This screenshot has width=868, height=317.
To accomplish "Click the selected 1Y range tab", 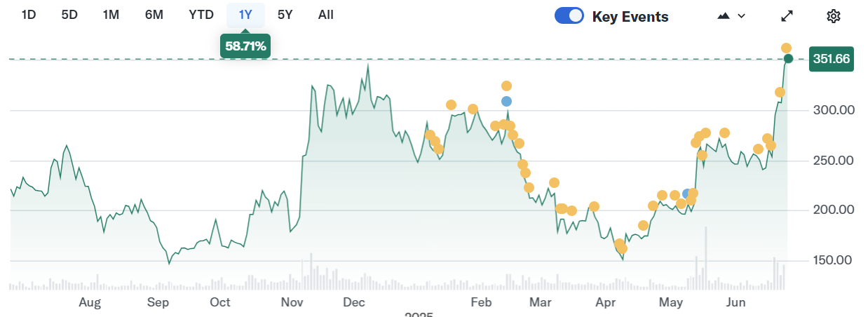I will [x=245, y=15].
